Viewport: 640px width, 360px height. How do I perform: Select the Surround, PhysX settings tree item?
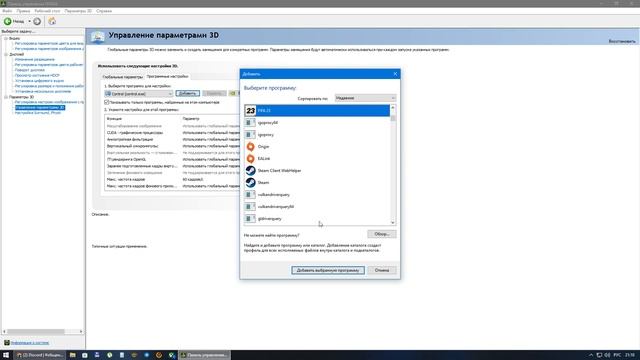[38, 113]
